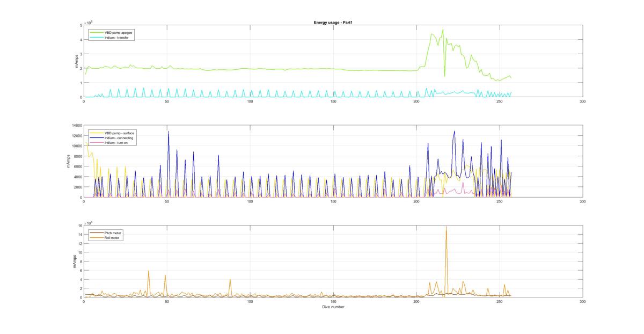Click x-tick '250' on top plot
This screenshot has height=334, width=644.
pyautogui.click(x=500, y=101)
